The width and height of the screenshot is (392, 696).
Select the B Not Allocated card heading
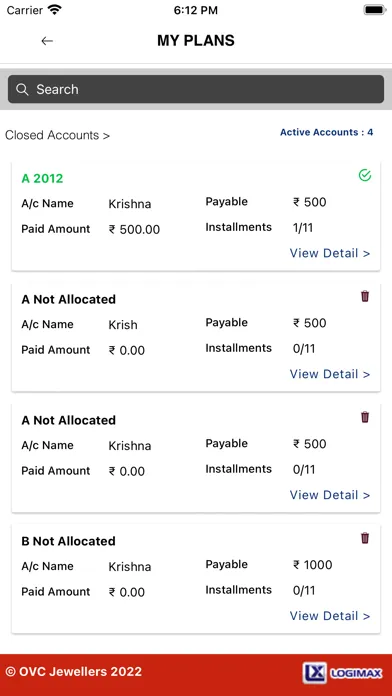[x=68, y=541]
